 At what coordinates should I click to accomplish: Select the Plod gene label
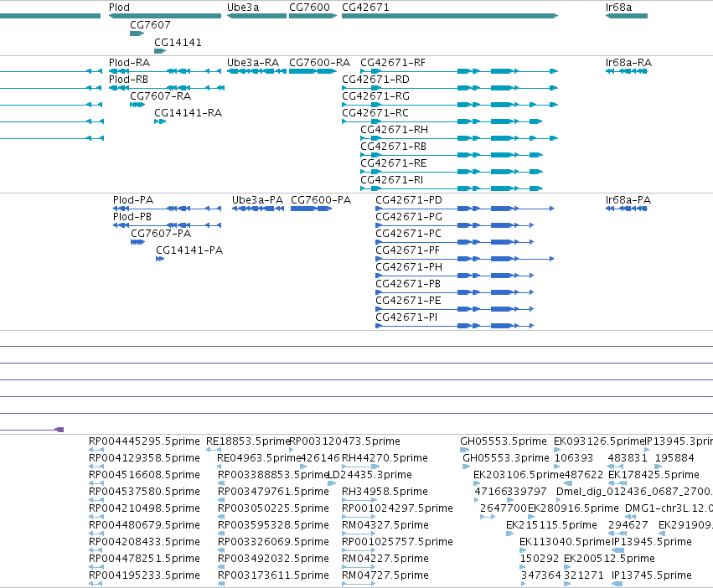tap(119, 8)
